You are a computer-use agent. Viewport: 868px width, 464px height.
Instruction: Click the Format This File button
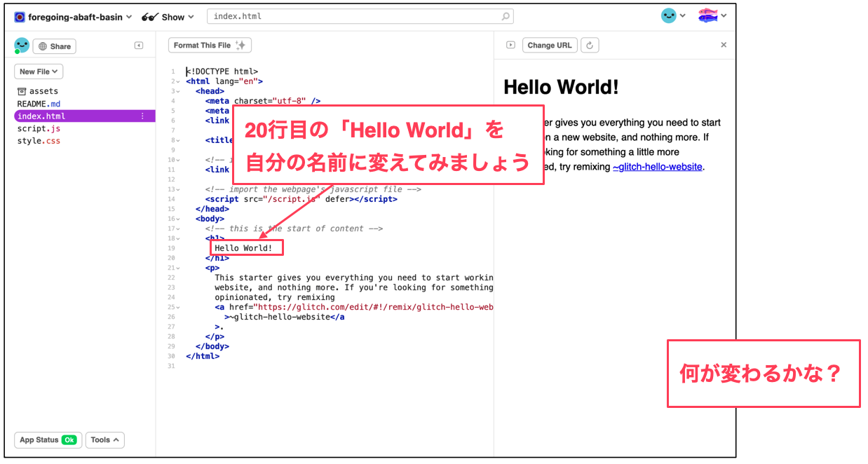click(209, 46)
